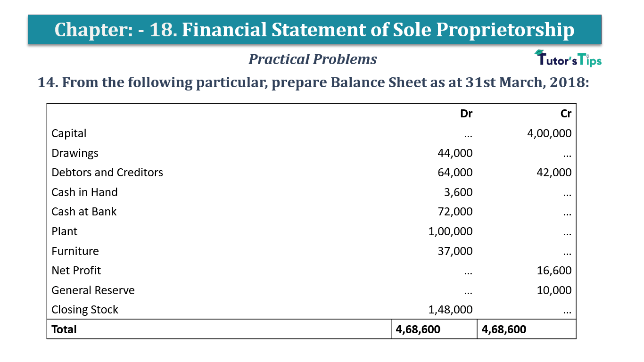The width and height of the screenshot is (644, 362).
Task: Select the Creditors amount 42,000
Action: [554, 173]
